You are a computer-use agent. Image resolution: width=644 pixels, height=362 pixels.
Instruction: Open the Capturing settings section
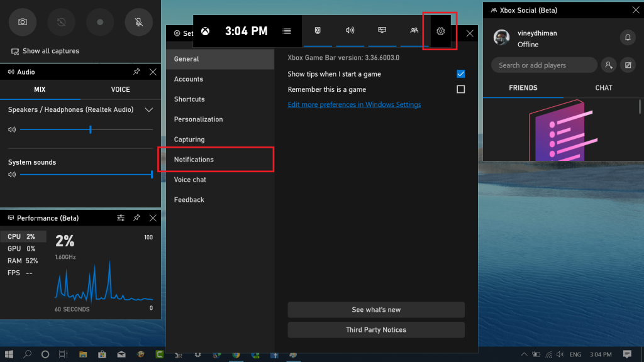click(220, 140)
